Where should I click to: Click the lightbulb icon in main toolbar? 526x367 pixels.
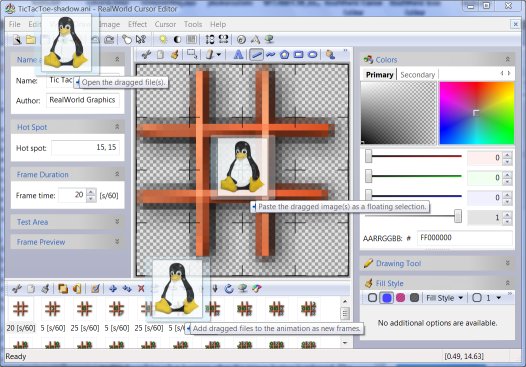tap(163, 40)
